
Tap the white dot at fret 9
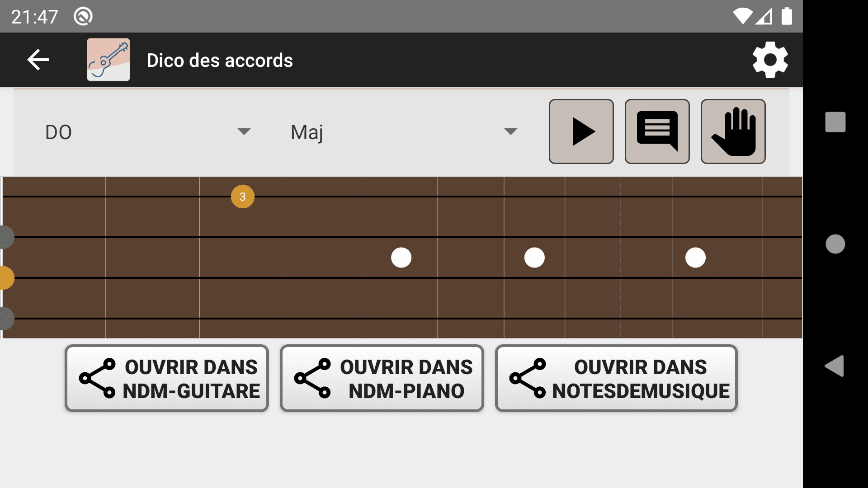[x=535, y=258]
